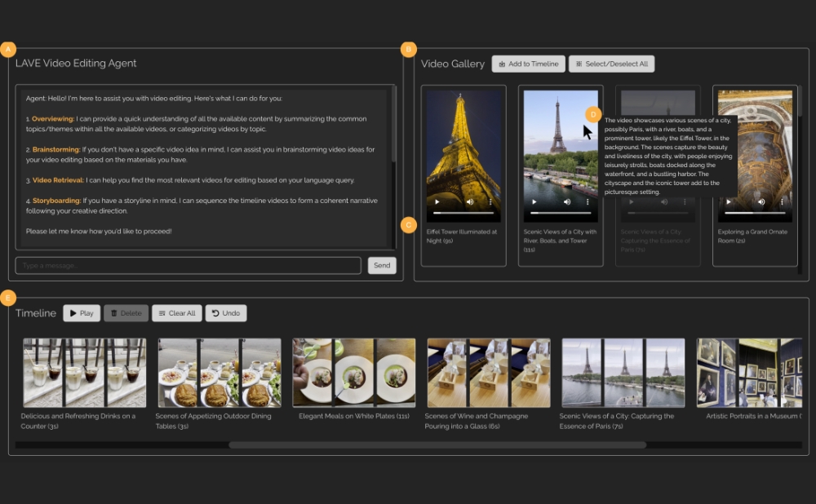Image resolution: width=816 pixels, height=504 pixels.
Task: Click the Video Gallery vertical scrollbar
Action: coord(800,101)
